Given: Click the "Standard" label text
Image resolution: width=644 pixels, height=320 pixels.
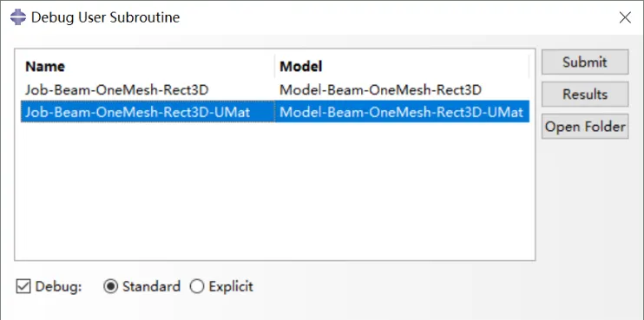Looking at the screenshot, I should (151, 286).
